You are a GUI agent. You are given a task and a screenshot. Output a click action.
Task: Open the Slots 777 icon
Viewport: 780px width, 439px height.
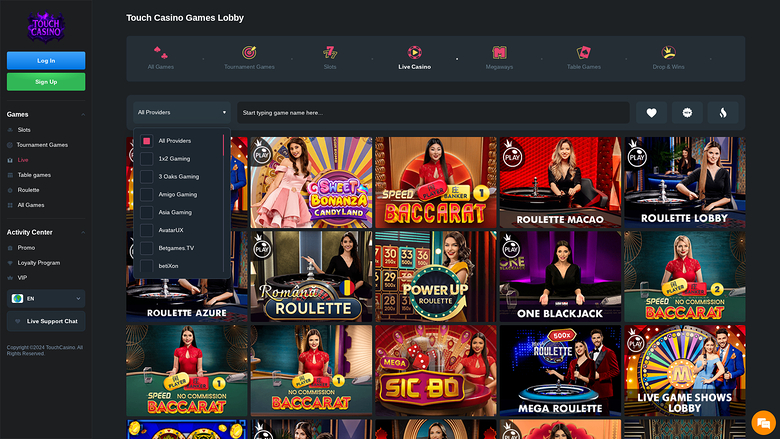coord(330,52)
